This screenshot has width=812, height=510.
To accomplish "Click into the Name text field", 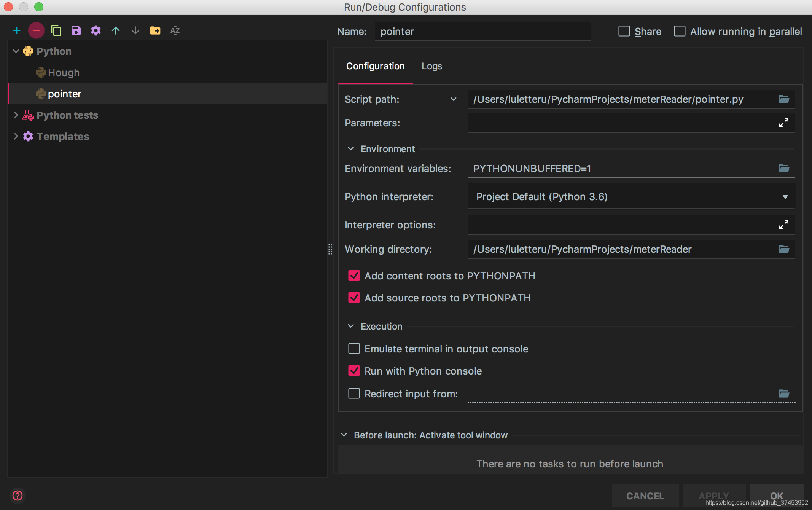I will coord(482,32).
